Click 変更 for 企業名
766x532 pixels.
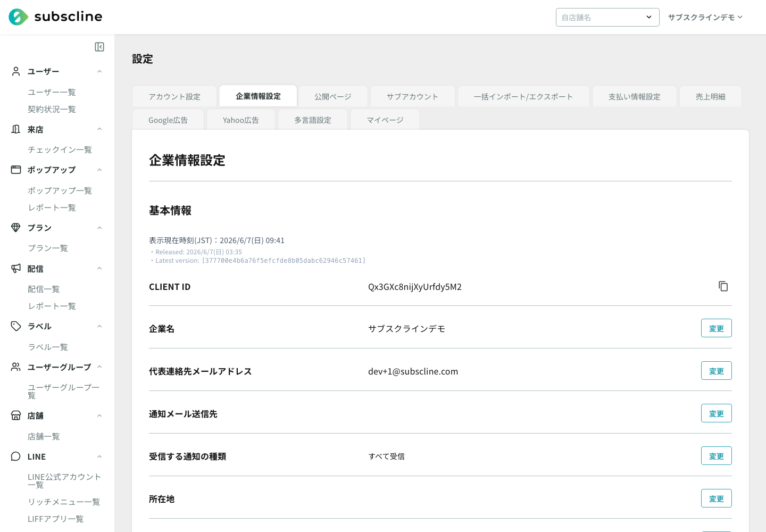(717, 328)
